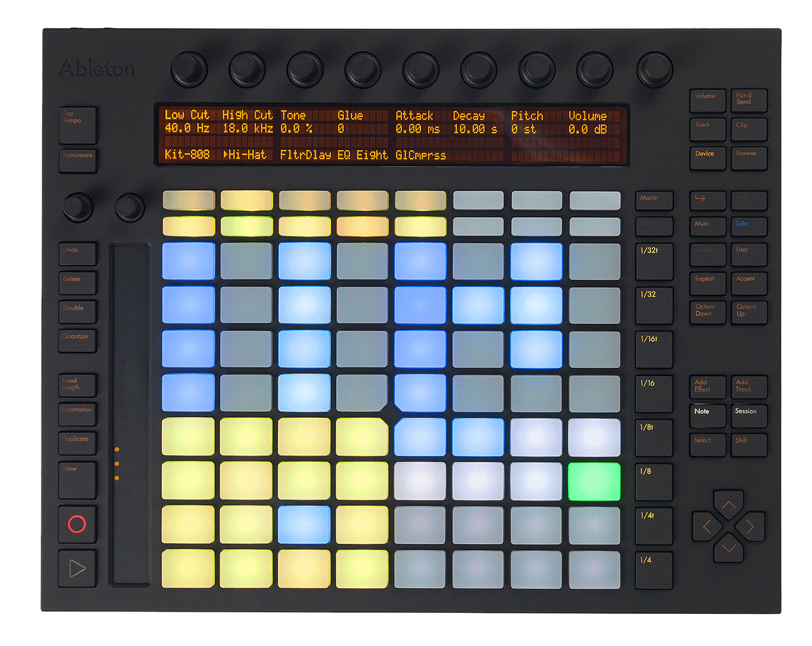Push the Undo button
This screenshot has height=646, width=812.
click(77, 254)
